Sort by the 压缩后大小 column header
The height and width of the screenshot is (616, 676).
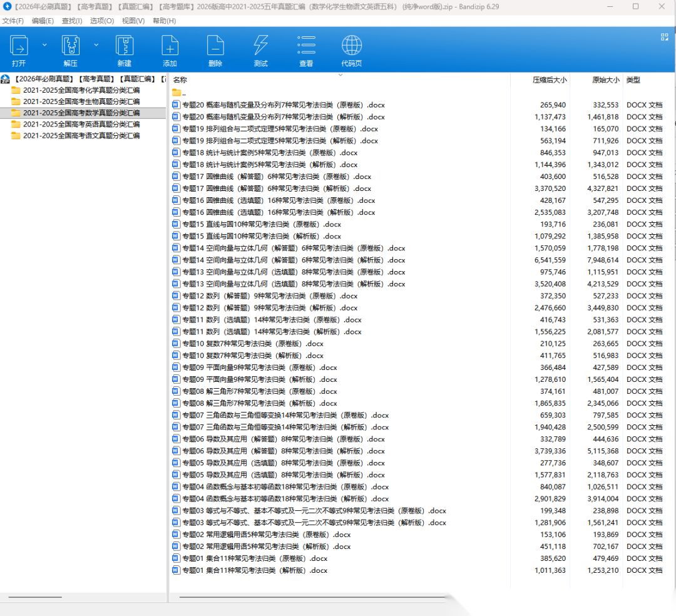pyautogui.click(x=549, y=80)
